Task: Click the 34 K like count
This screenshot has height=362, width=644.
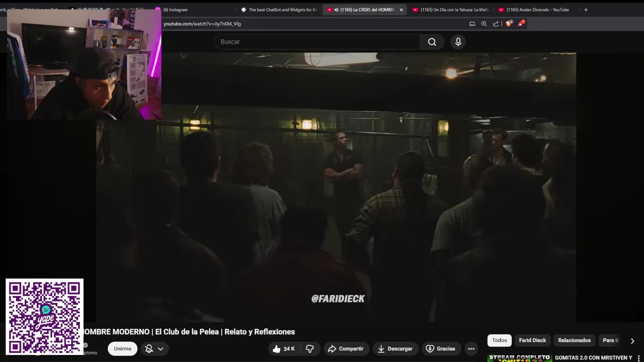Action: 289,348
